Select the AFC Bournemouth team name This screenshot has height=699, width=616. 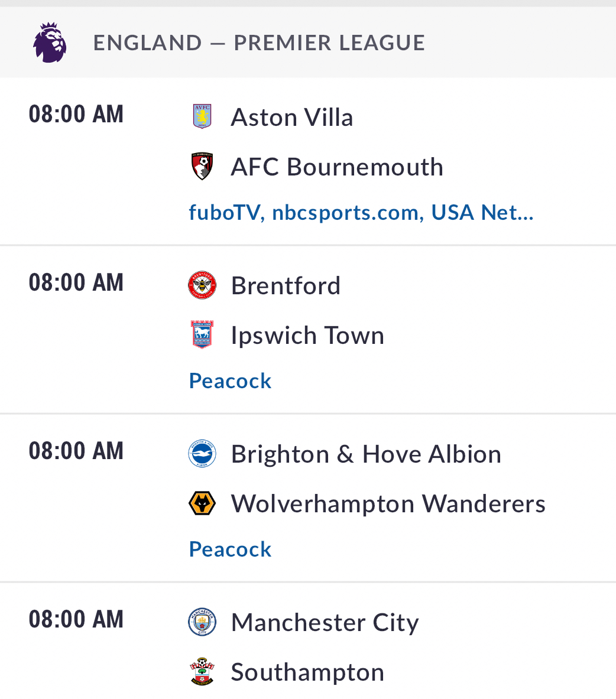tap(337, 167)
